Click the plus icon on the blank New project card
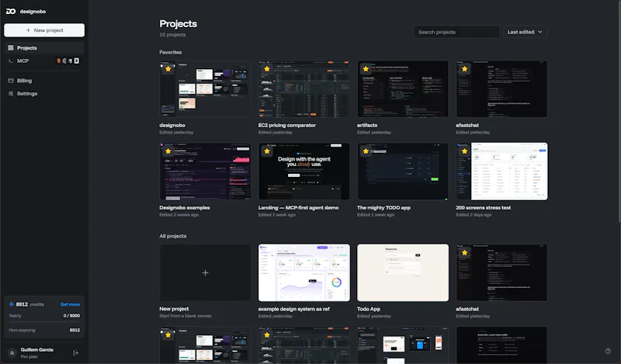This screenshot has width=621, height=364. 205,272
